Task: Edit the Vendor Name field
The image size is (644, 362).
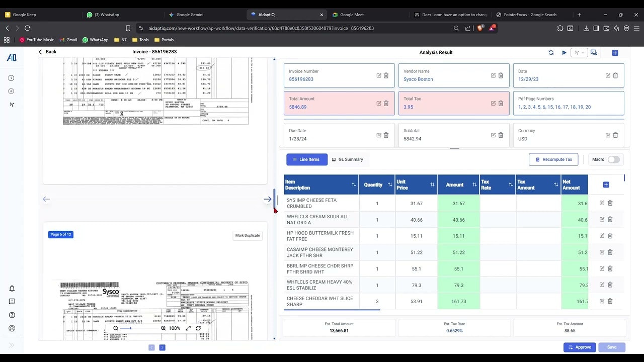Action: 494,75
